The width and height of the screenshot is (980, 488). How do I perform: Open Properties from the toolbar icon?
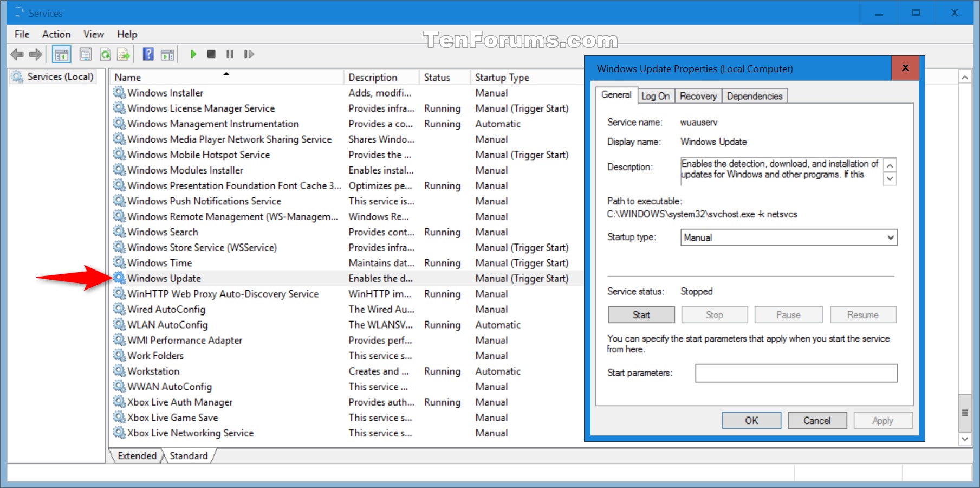(x=86, y=54)
